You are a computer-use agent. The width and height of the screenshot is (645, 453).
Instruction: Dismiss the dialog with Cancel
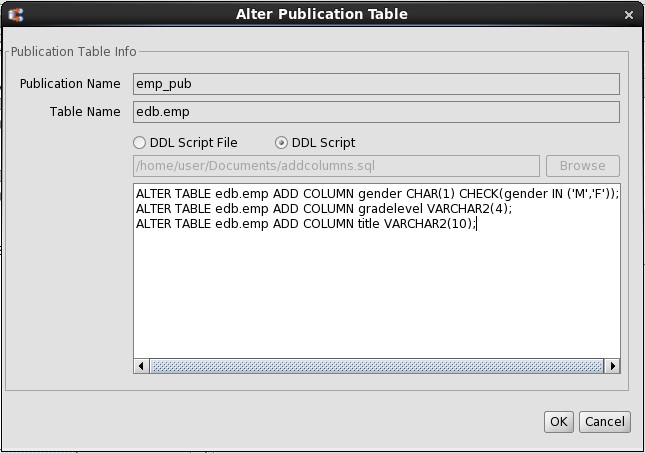(605, 422)
